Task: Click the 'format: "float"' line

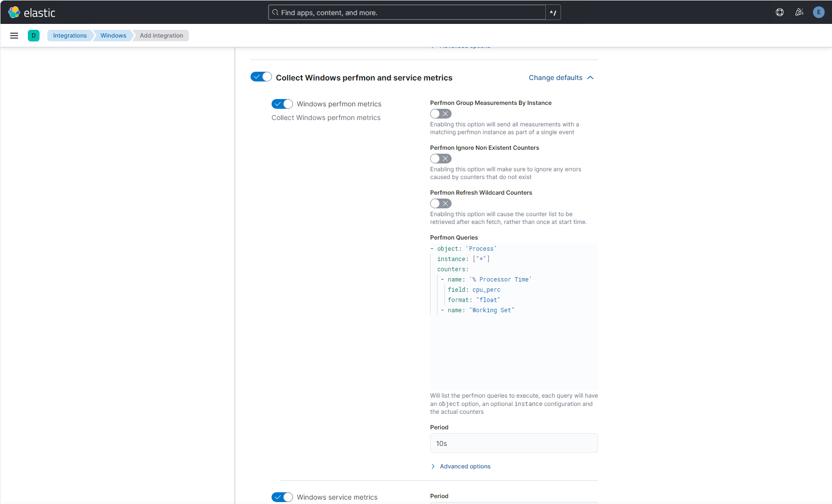Action: (474, 300)
